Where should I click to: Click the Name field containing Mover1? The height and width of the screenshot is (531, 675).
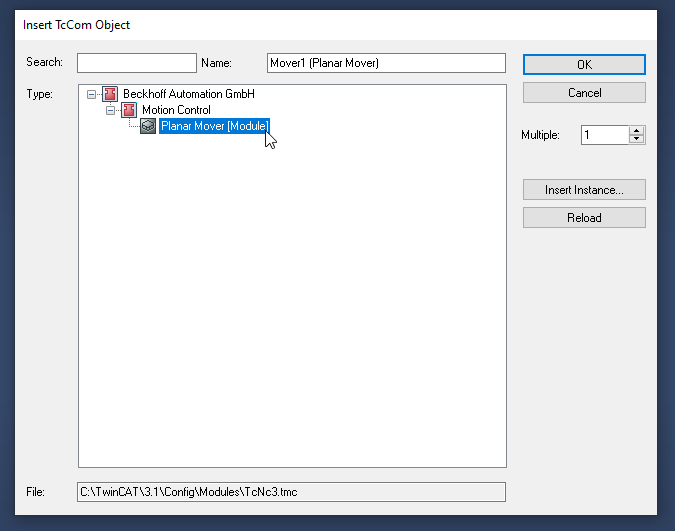[x=386, y=63]
